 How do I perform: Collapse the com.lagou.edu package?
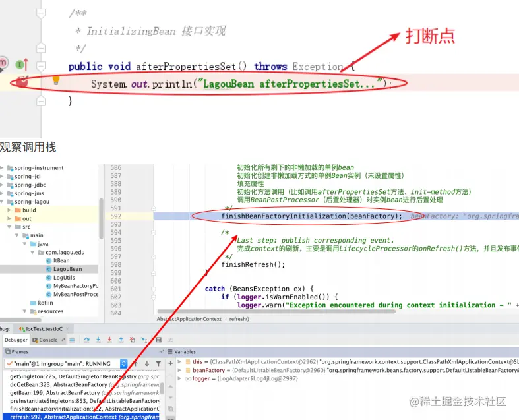click(x=32, y=253)
